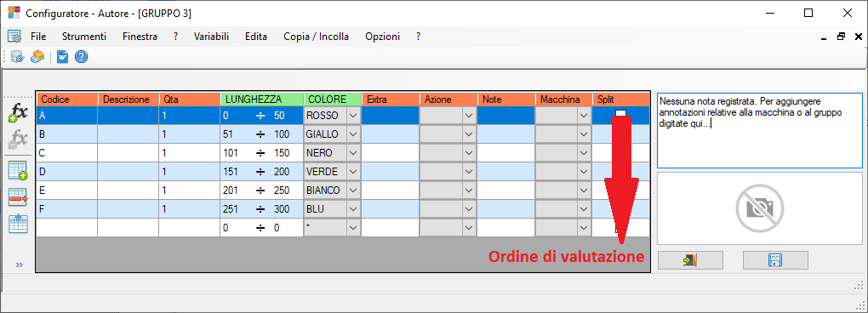This screenshot has width=868, height=313.
Task: Select the Codice cell containing A
Action: point(67,115)
